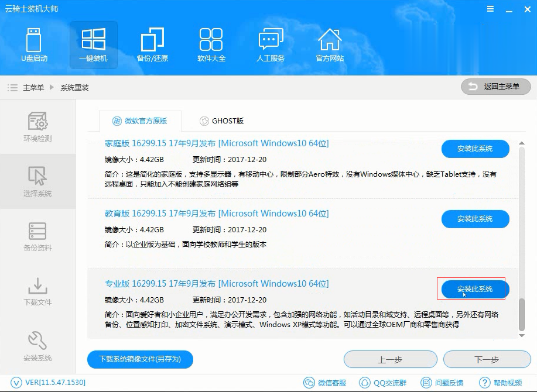Go back with 上一步 button
The width and height of the screenshot is (537, 392).
pyautogui.click(x=391, y=359)
